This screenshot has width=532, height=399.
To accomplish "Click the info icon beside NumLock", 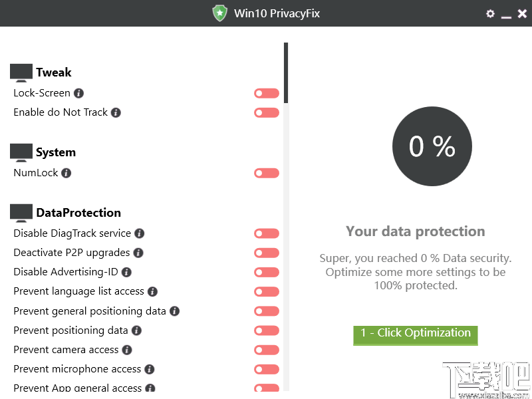I will pos(65,173).
